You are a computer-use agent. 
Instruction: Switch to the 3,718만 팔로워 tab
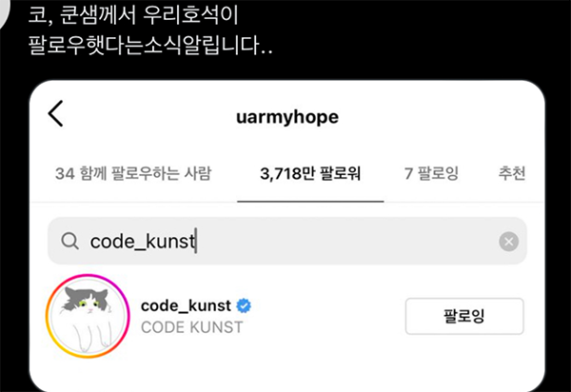pyautogui.click(x=310, y=173)
